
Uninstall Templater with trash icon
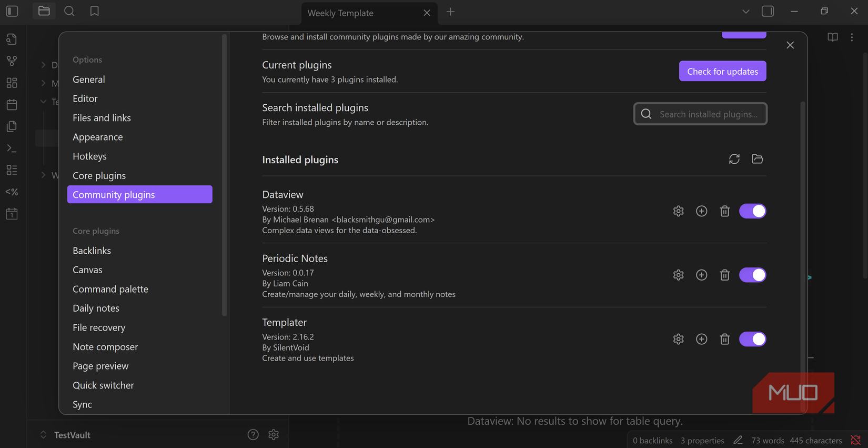[724, 339]
